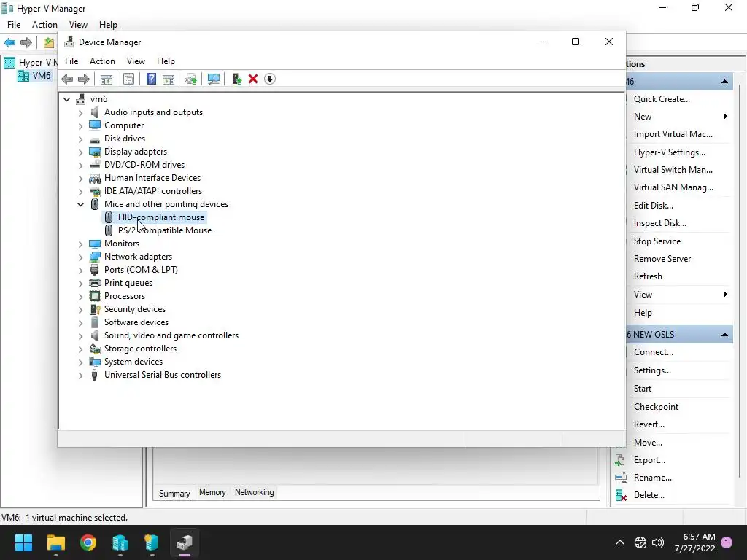The height and width of the screenshot is (560, 747).
Task: Click the vm6 computer root icon
Action: 80,99
